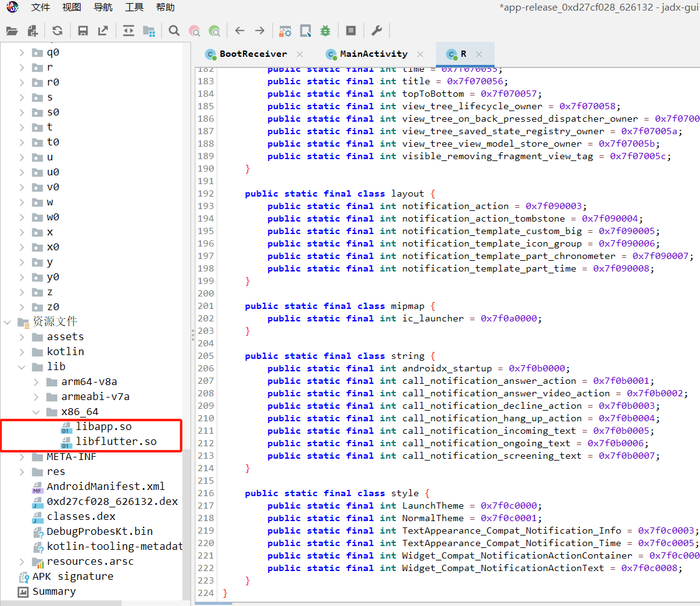The image size is (700, 606).
Task: Open text search with magnifier icon
Action: (174, 31)
